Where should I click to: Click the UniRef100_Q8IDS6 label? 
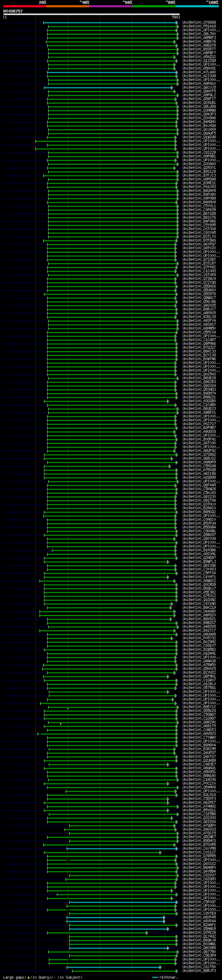coord(199,821)
